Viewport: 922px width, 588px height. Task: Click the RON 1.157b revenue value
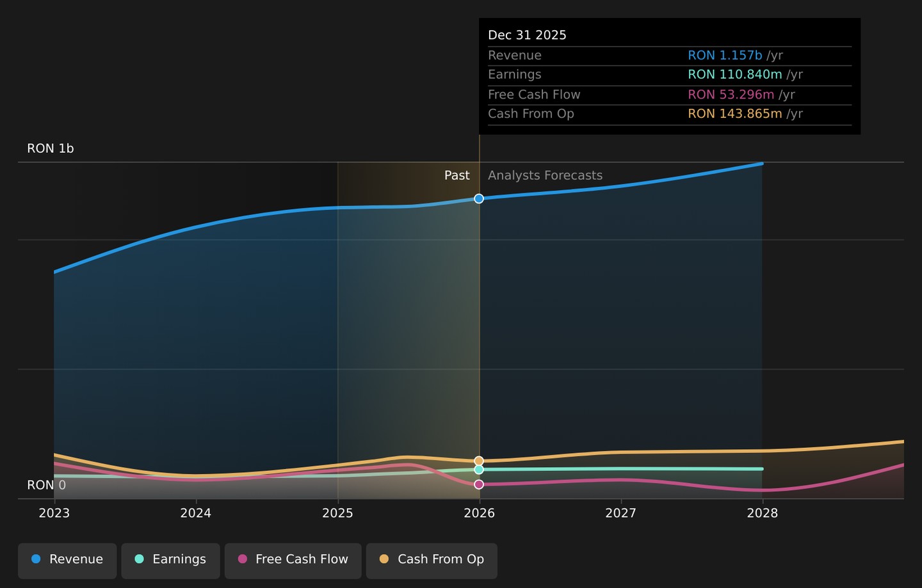(x=725, y=56)
